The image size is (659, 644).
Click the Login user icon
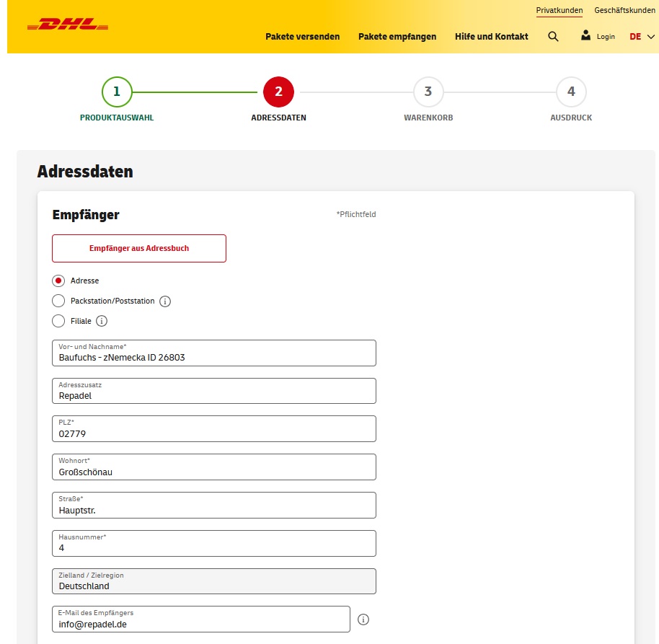point(585,35)
